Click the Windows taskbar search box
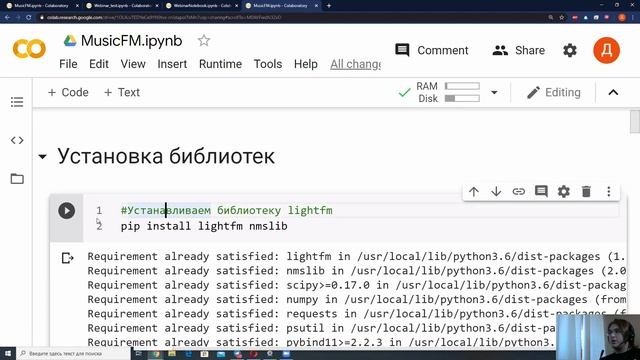640x360 pixels. point(74,353)
